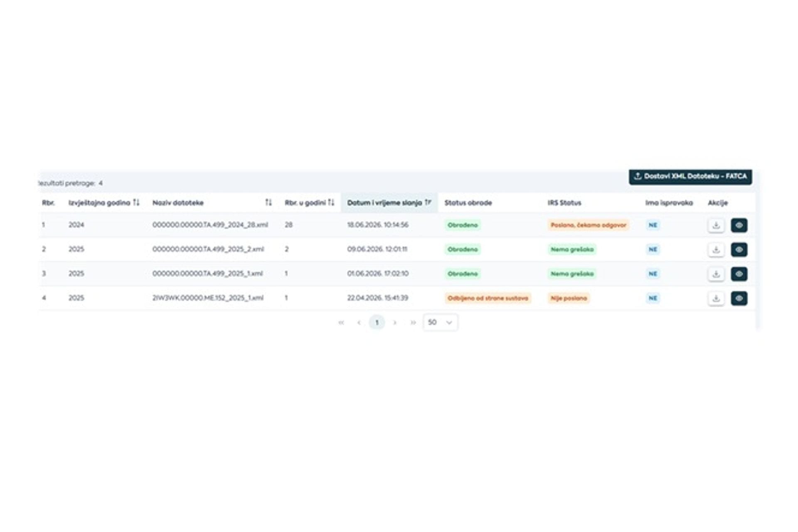View details of row 2 with eye icon

click(x=739, y=249)
